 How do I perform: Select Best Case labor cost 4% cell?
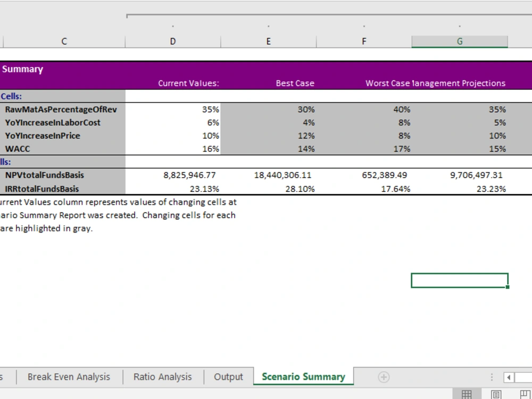point(268,122)
